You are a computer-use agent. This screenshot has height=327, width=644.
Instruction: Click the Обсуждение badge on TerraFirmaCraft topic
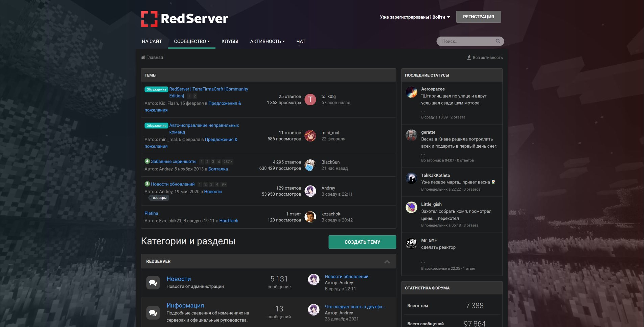pyautogui.click(x=156, y=89)
